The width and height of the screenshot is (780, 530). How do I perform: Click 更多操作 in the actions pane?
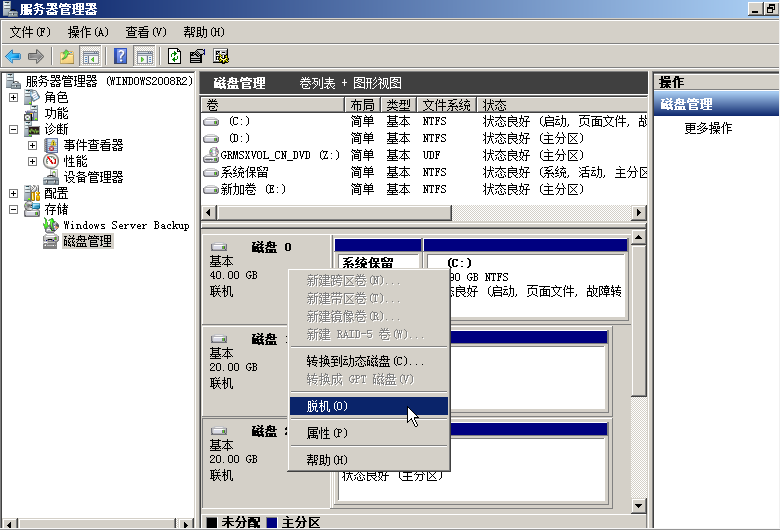[x=708, y=128]
